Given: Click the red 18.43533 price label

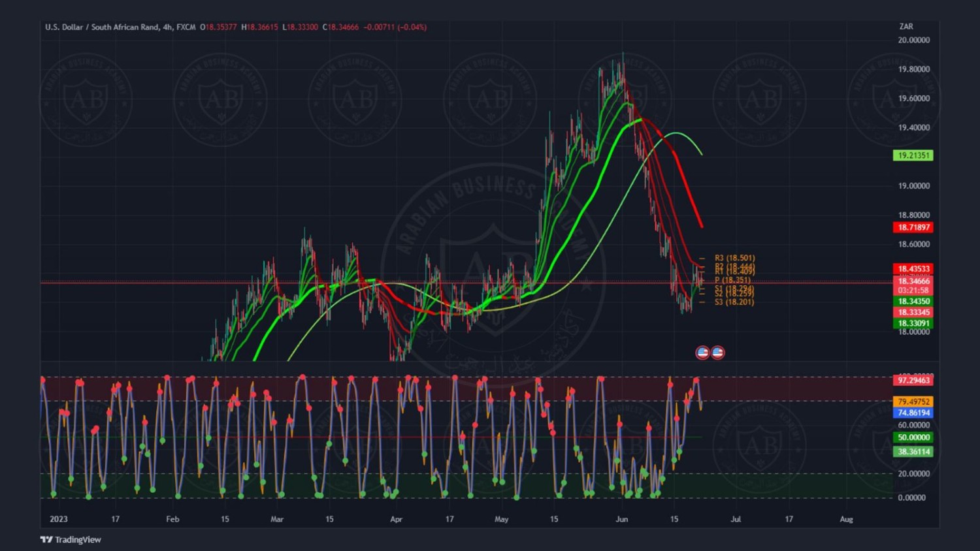Looking at the screenshot, I should [913, 269].
